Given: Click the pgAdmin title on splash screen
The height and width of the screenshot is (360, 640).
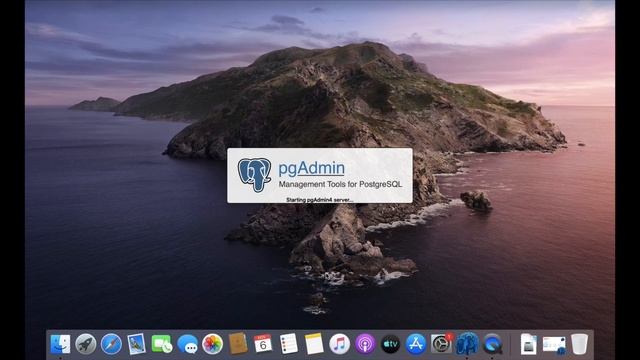Looking at the screenshot, I should coord(311,169).
